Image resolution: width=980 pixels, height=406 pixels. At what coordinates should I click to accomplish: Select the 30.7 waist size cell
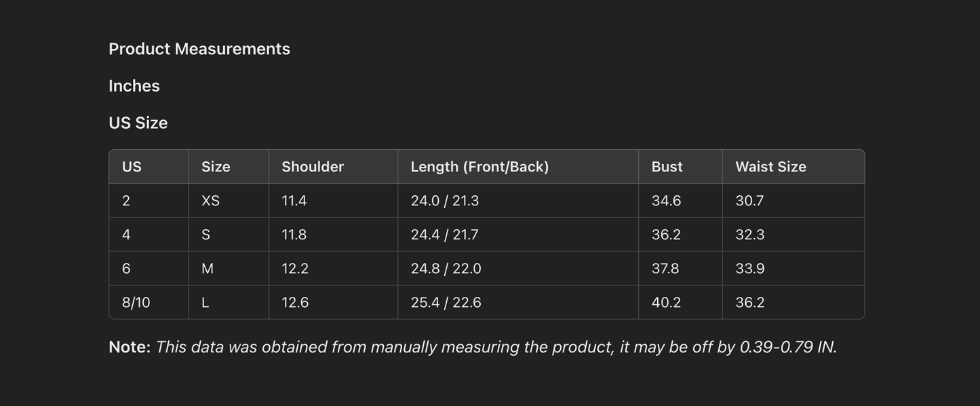[x=749, y=201]
